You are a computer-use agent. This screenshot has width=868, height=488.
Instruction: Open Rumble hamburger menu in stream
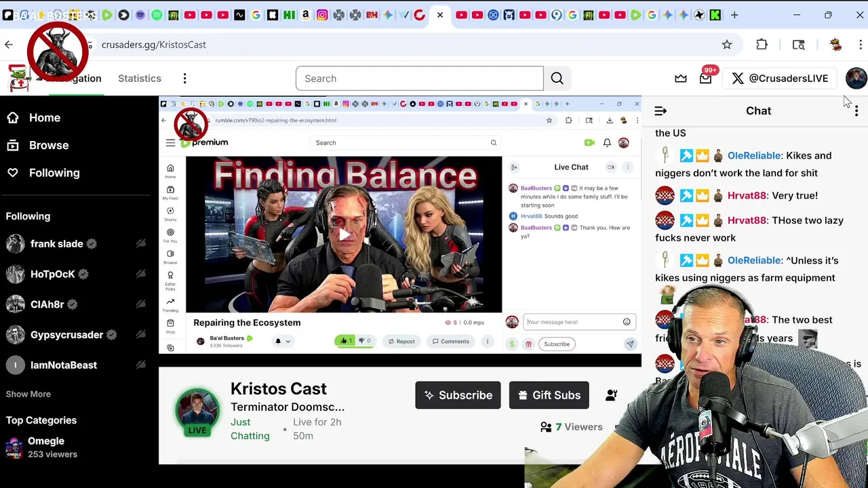[170, 142]
